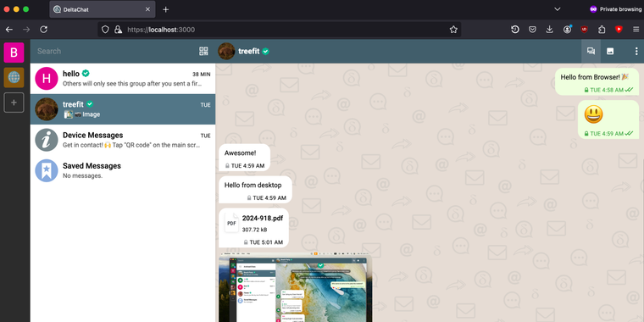Click the localhost:3000 address bar
This screenshot has height=322, width=644.
280,30
